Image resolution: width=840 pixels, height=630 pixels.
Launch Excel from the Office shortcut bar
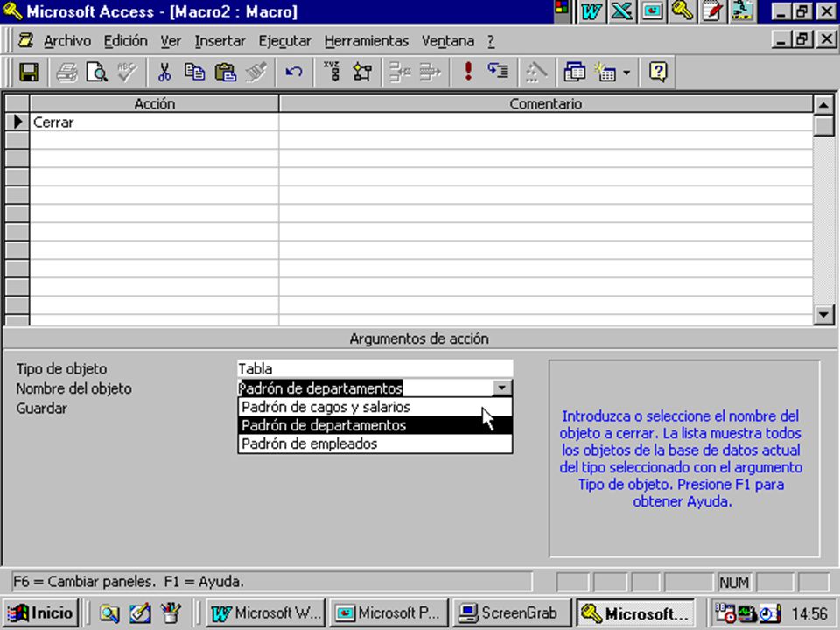621,11
